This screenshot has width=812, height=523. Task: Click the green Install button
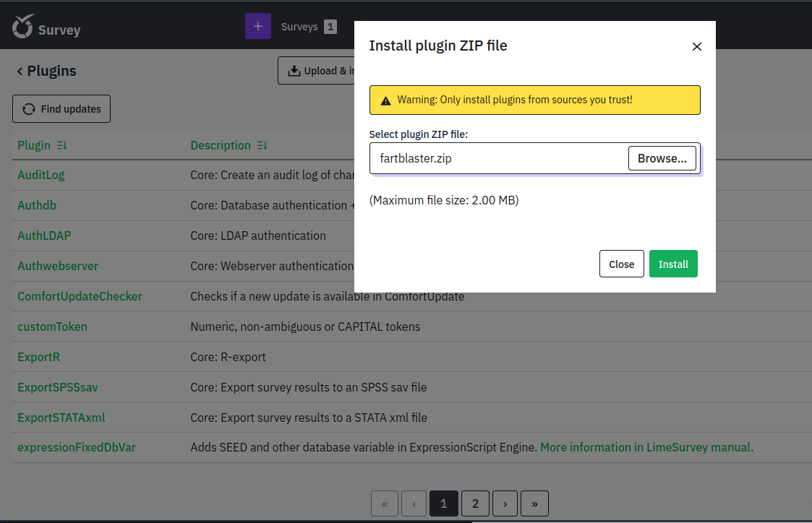[x=673, y=264]
